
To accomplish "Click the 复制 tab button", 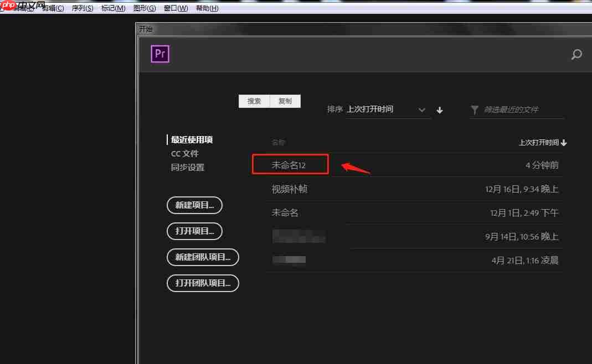I will coord(285,101).
